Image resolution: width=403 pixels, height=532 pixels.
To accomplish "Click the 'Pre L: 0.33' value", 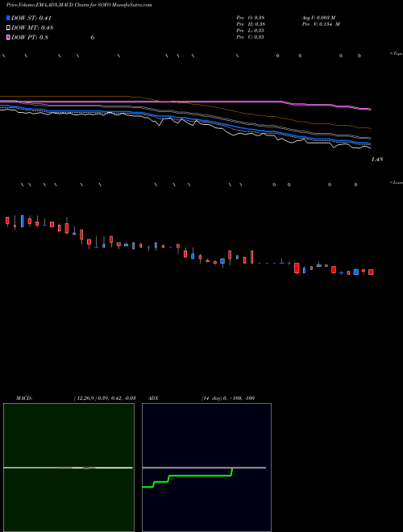I will [250, 31].
